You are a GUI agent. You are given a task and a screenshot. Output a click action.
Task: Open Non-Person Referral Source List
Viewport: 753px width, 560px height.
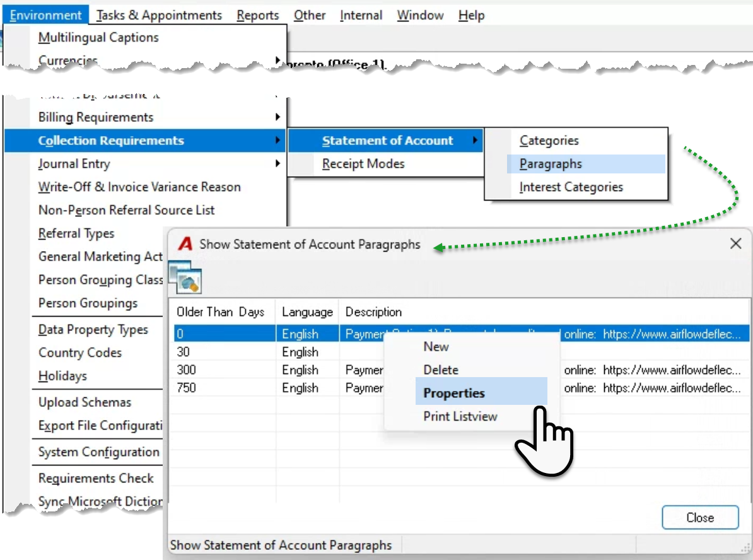point(146,210)
